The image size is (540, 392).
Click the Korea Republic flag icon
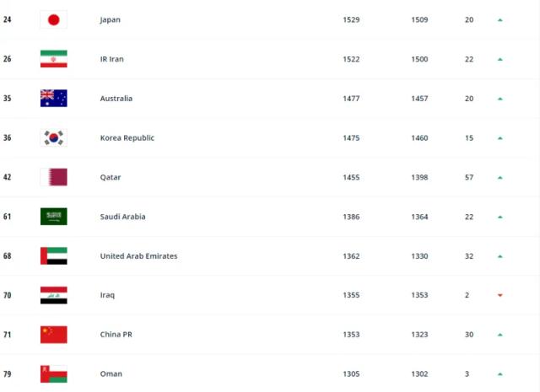(53, 137)
